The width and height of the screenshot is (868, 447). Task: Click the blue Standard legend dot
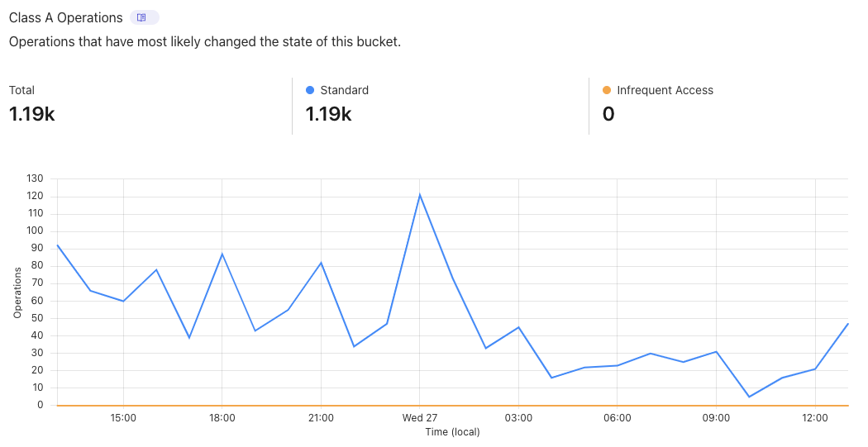tap(310, 90)
